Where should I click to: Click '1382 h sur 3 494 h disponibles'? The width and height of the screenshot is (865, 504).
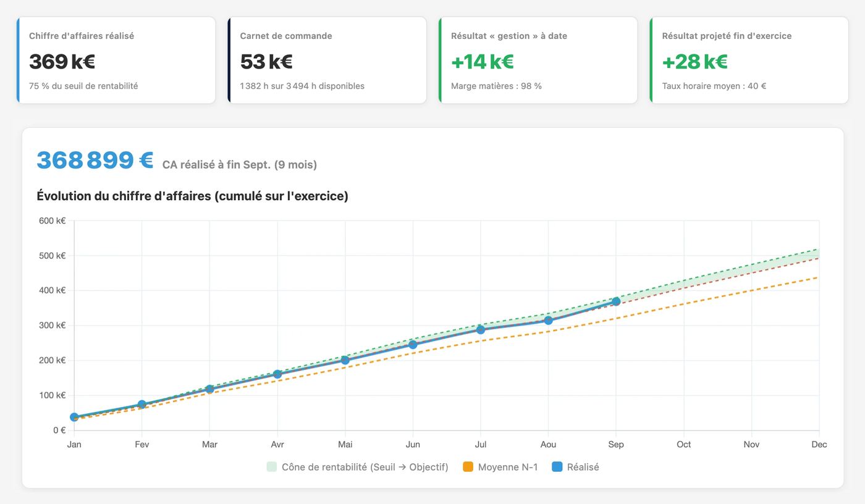click(x=302, y=86)
